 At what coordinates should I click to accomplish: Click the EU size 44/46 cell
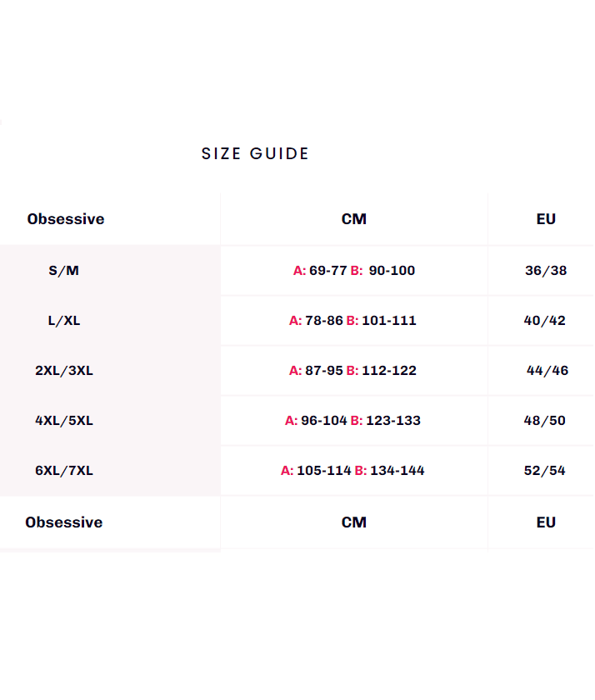click(547, 371)
